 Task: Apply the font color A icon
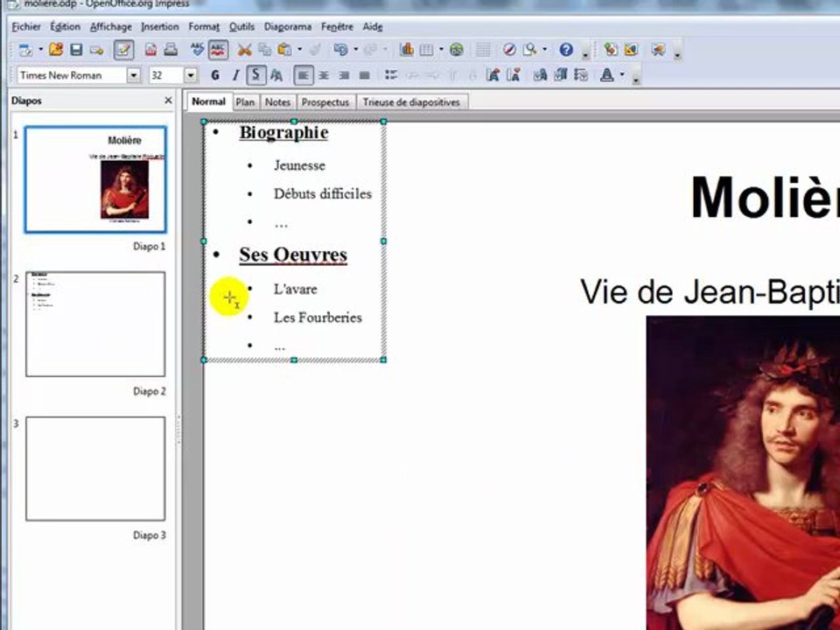(607, 75)
